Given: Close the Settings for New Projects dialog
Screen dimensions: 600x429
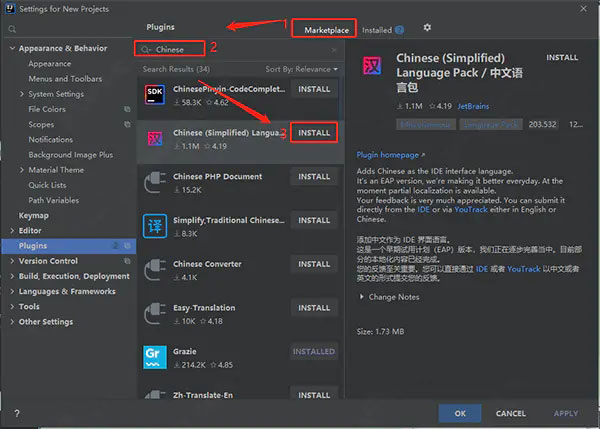Looking at the screenshot, I should coord(583,8).
